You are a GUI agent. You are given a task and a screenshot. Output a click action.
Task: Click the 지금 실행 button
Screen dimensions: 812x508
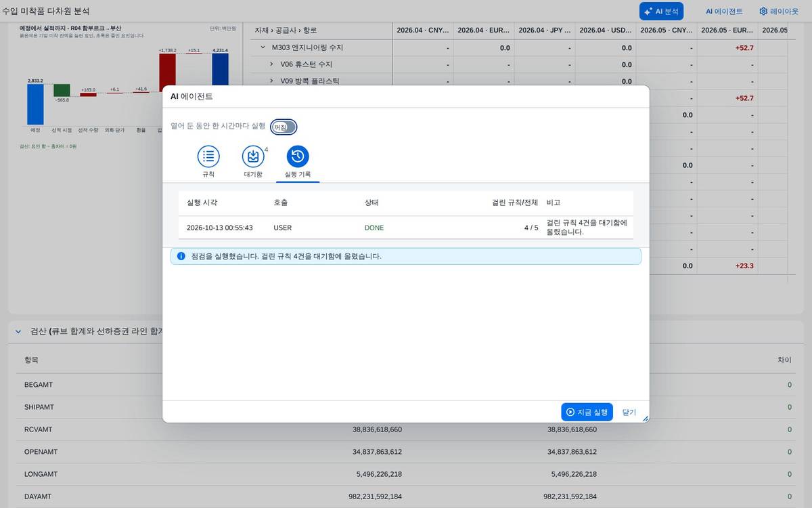tap(587, 412)
